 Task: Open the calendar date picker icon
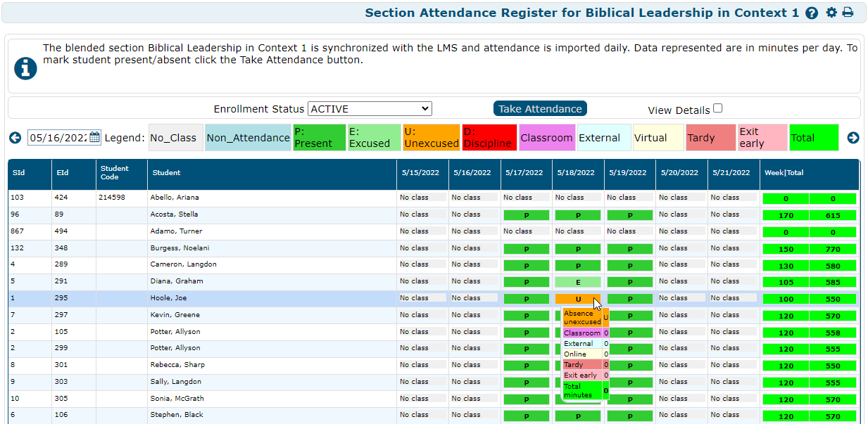pos(95,138)
